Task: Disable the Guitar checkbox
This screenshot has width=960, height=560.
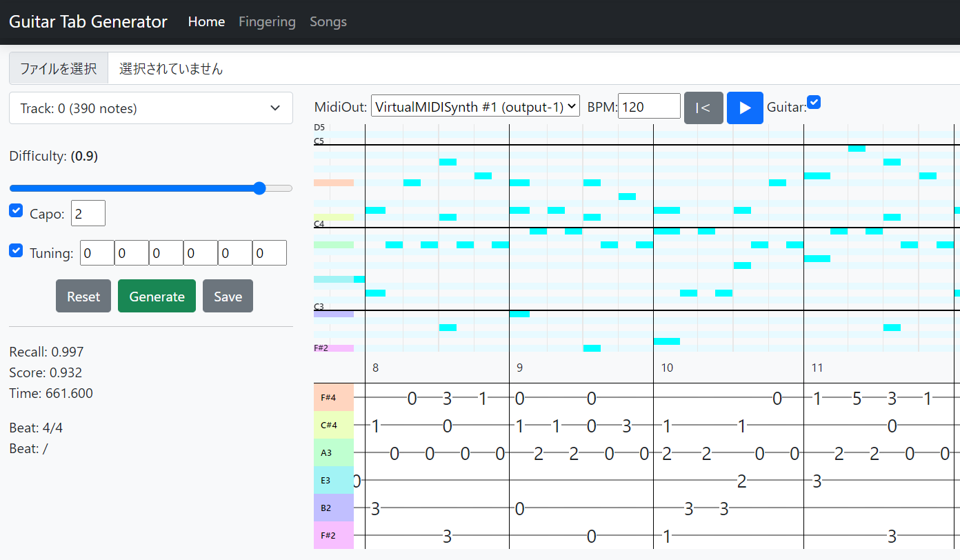Action: pyautogui.click(x=814, y=101)
